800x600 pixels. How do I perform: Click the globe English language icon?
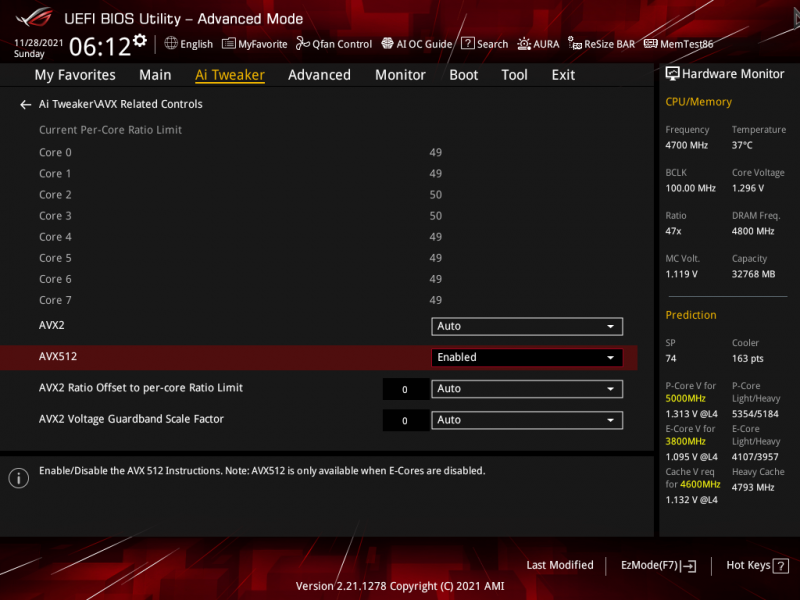coord(171,44)
